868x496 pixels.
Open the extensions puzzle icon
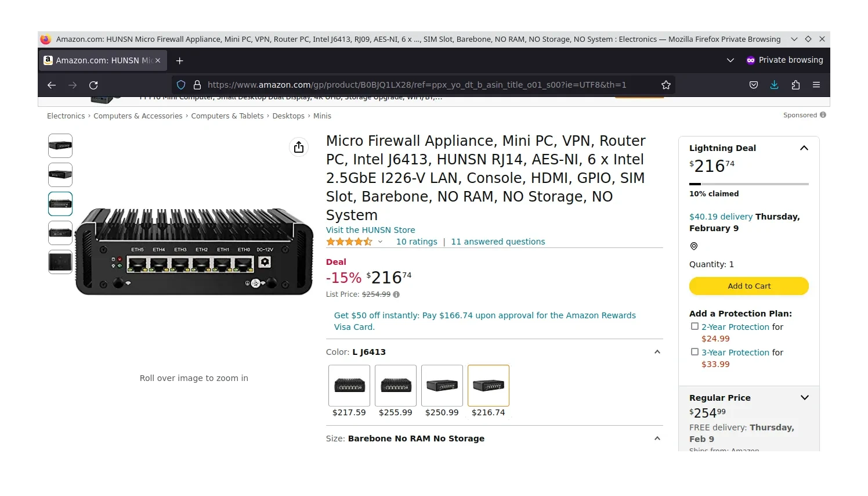pyautogui.click(x=795, y=85)
